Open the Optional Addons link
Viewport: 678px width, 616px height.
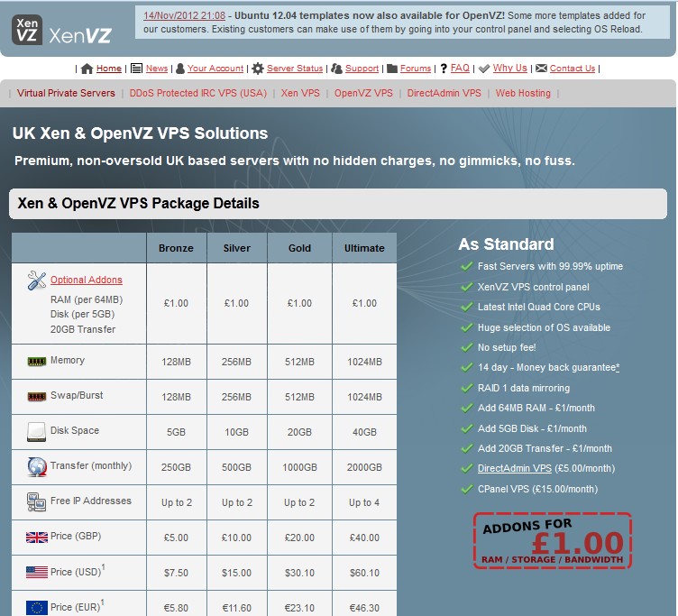[x=87, y=280]
